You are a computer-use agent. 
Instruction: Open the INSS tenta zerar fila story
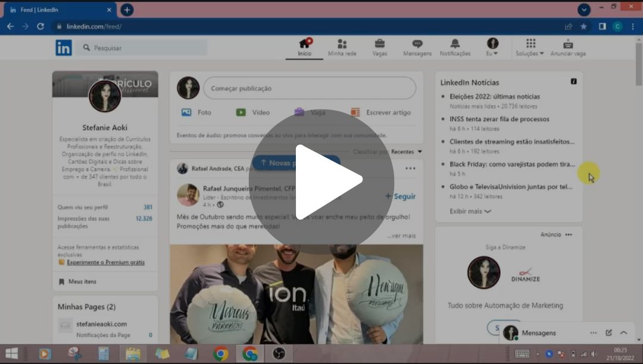click(x=499, y=119)
